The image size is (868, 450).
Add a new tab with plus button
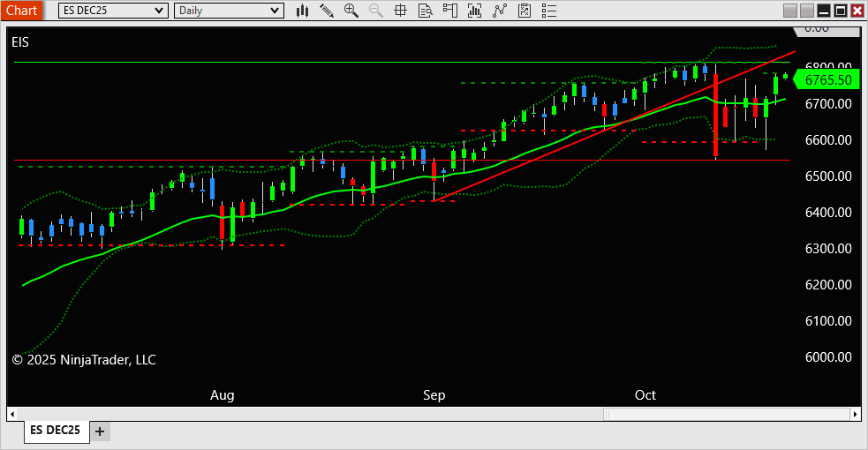[x=100, y=431]
